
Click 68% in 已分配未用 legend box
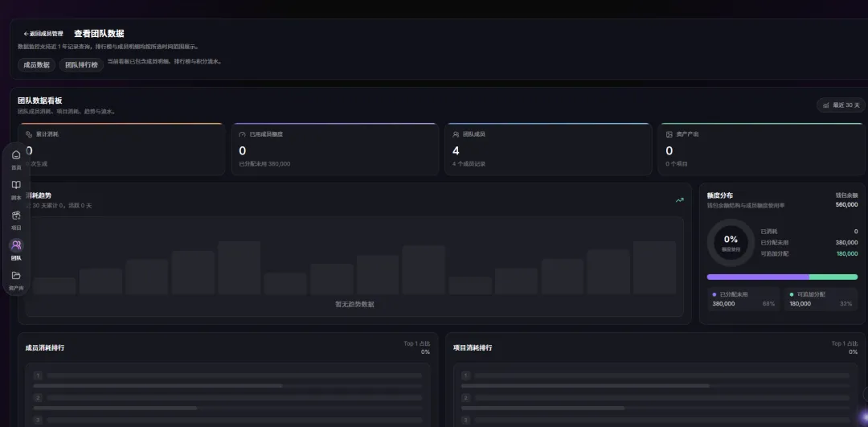click(768, 303)
